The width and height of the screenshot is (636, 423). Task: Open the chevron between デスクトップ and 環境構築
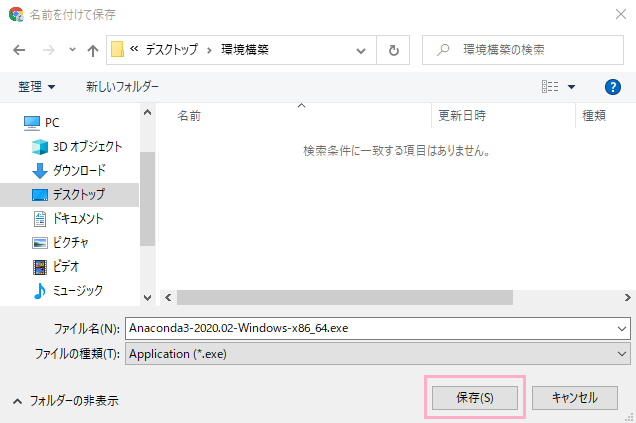point(209,50)
